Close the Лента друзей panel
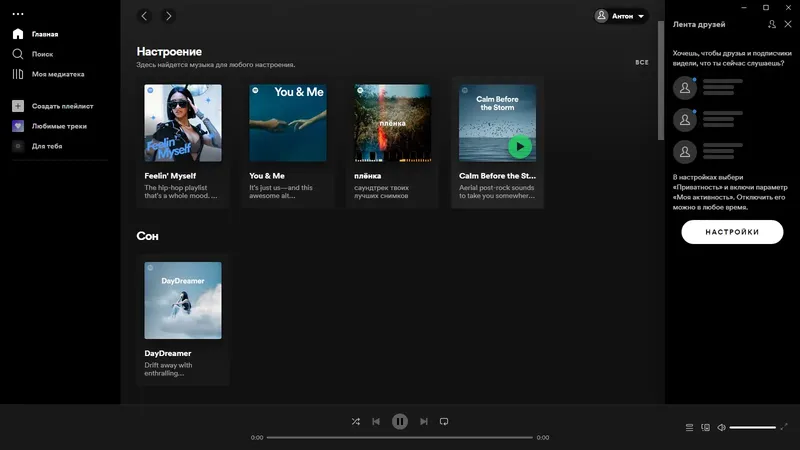Screen dimensions: 800x450 (x=788, y=24)
